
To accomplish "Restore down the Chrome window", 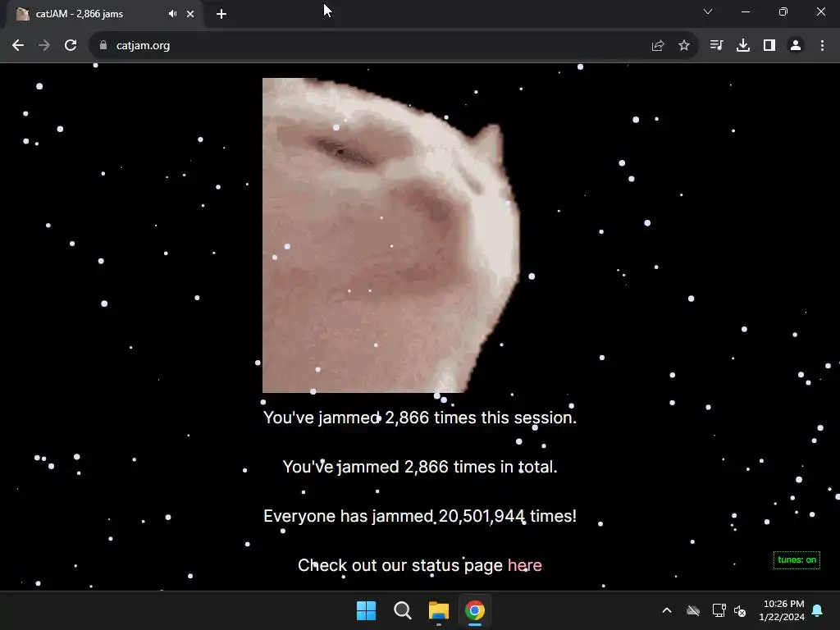I will pos(783,11).
